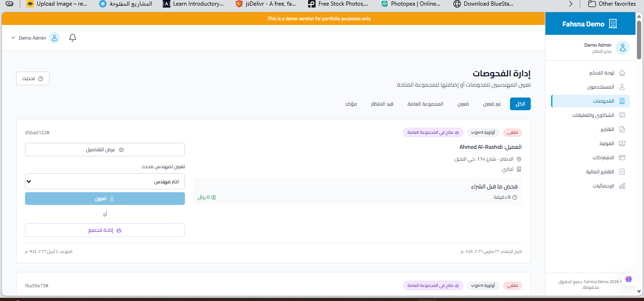
Task: Click the التقارير المالية chart icon
Action: pyautogui.click(x=622, y=172)
